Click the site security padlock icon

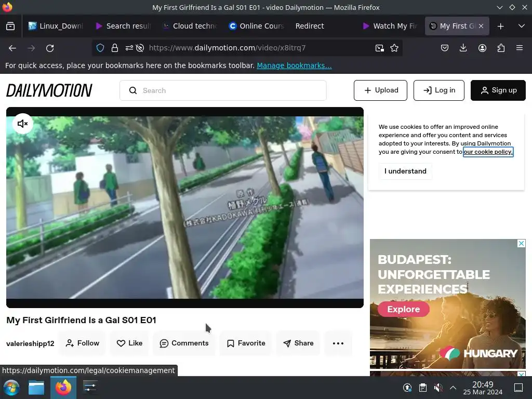coord(115,48)
